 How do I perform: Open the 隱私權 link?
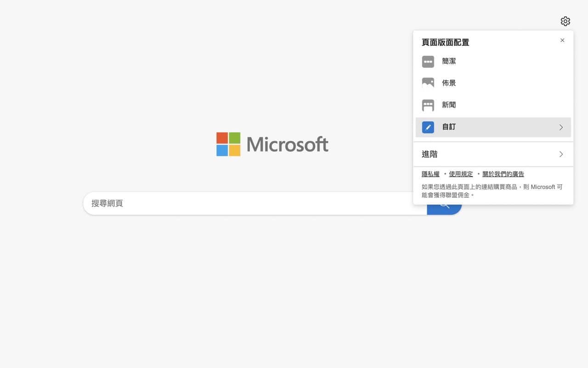(x=430, y=174)
